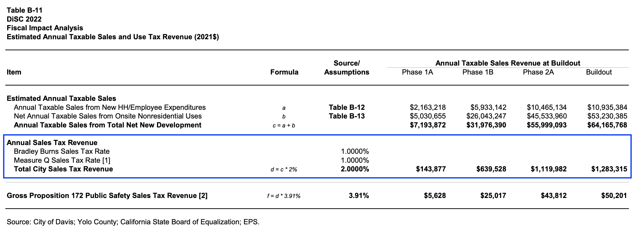
Task: Select the Gross Proposition 172 row label
Action: pyautogui.click(x=107, y=196)
